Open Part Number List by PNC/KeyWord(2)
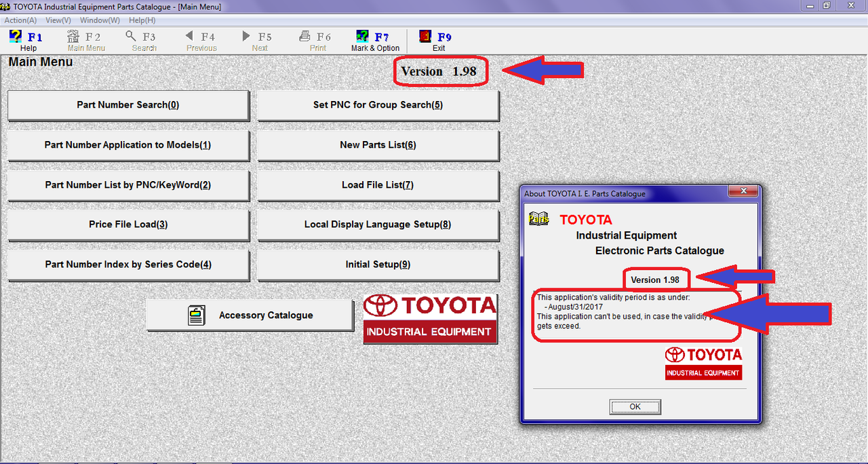 [x=128, y=185]
